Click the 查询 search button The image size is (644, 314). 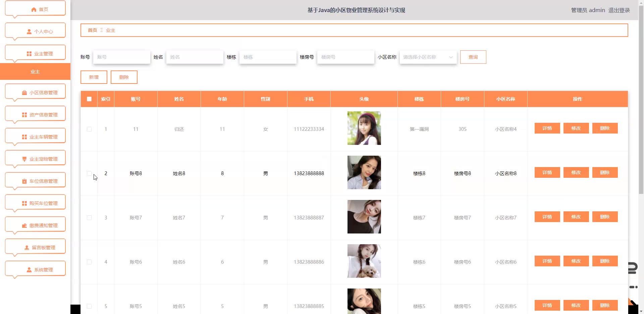click(473, 57)
